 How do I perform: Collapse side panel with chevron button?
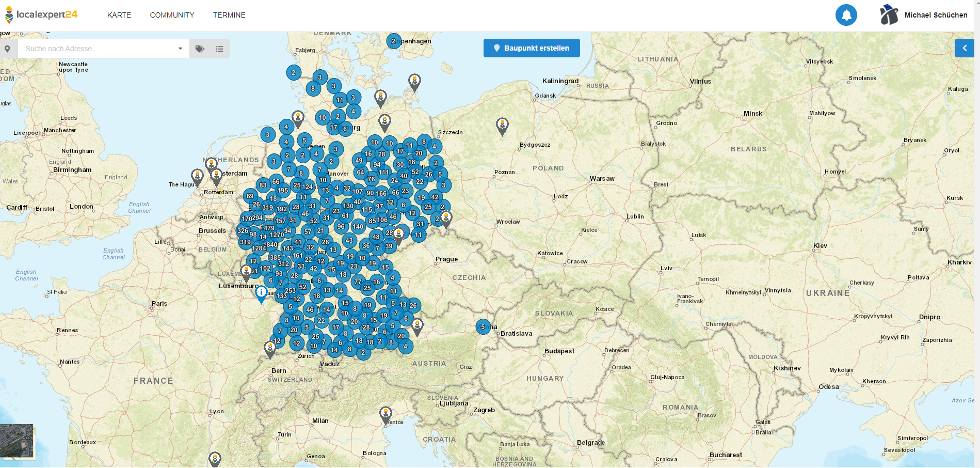coord(964,48)
